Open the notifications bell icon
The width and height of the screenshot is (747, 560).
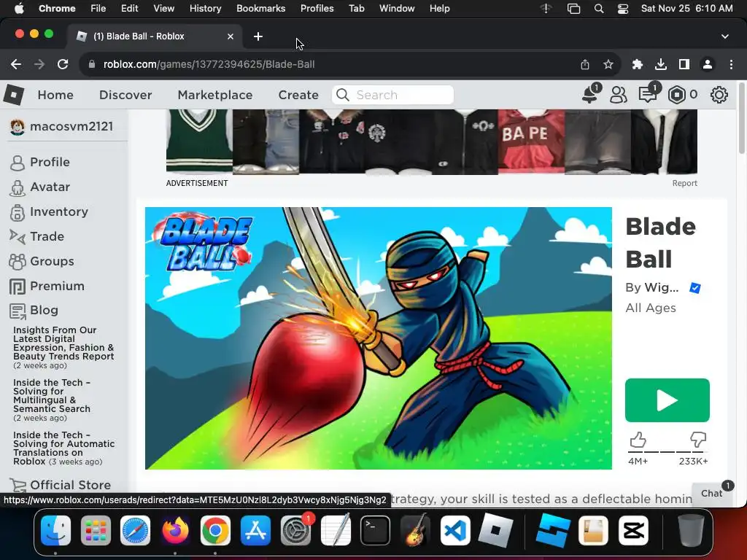pyautogui.click(x=590, y=94)
